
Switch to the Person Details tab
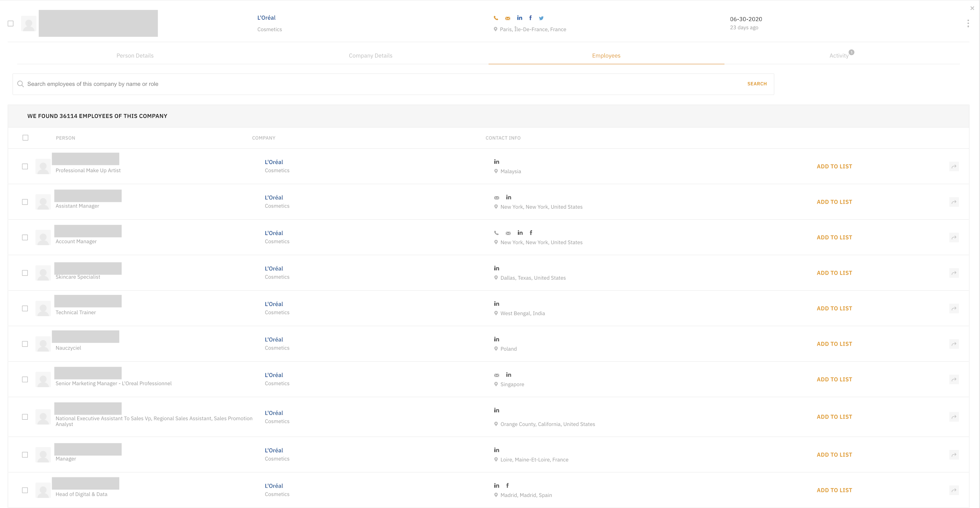click(135, 56)
